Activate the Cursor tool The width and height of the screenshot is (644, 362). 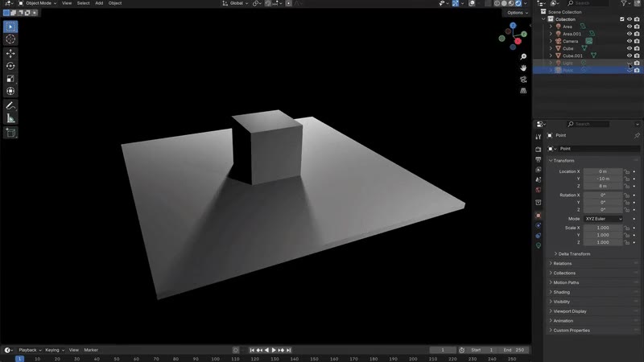(x=10, y=39)
